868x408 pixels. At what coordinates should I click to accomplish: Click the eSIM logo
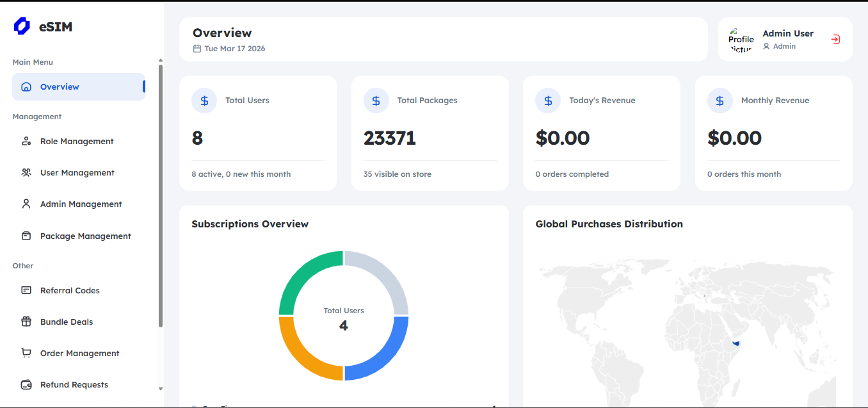(42, 26)
